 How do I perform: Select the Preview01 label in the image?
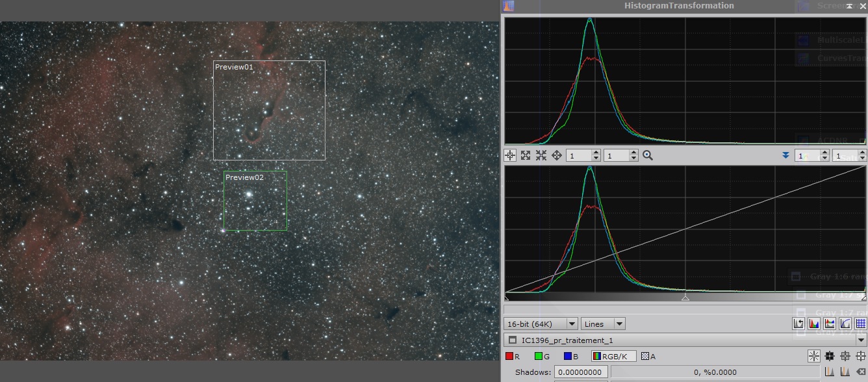coord(234,67)
